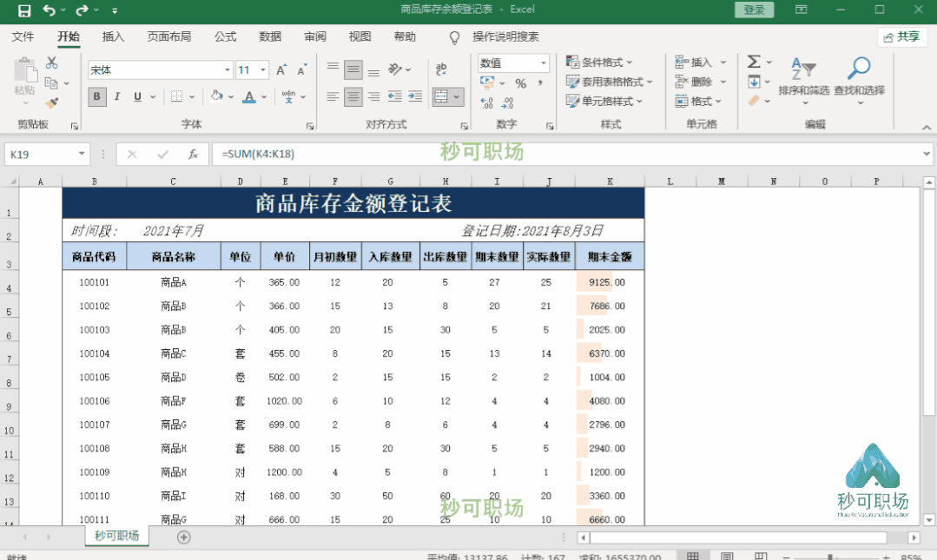The image size is (937, 560).
Task: Toggle merge and center cells
Action: click(441, 96)
